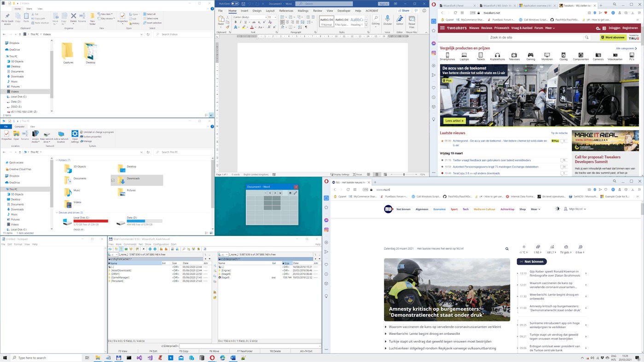Click Lees artikel button on Tweakers
The width and height of the screenshot is (644, 362).
point(454,121)
